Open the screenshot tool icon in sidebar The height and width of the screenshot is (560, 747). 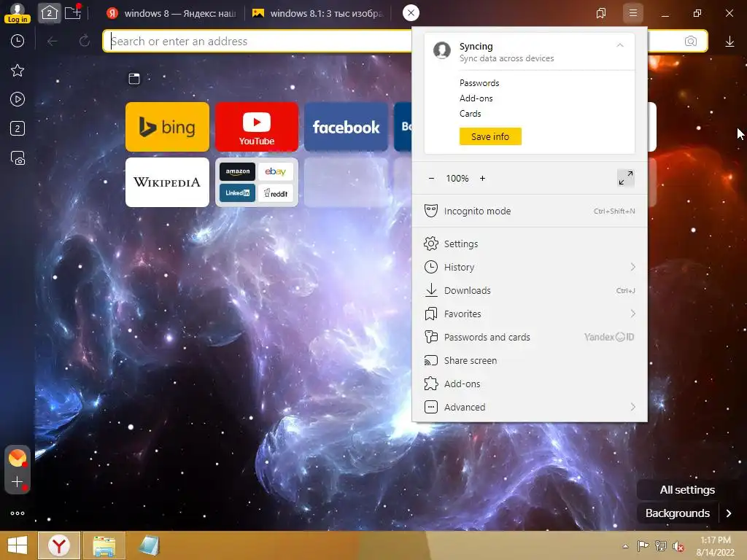(x=18, y=157)
